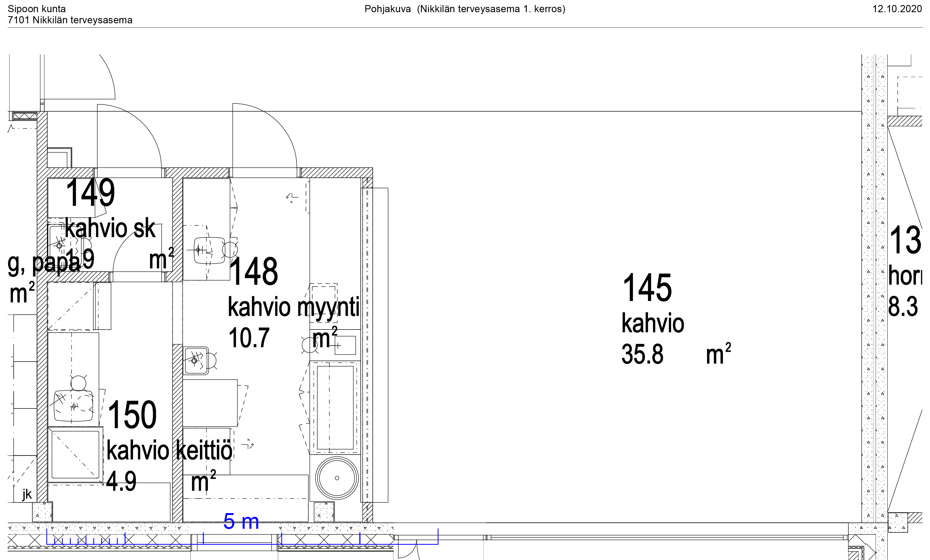This screenshot has height=560, width=930.
Task: Click the small wash basin below room 148 label
Action: pos(195,361)
